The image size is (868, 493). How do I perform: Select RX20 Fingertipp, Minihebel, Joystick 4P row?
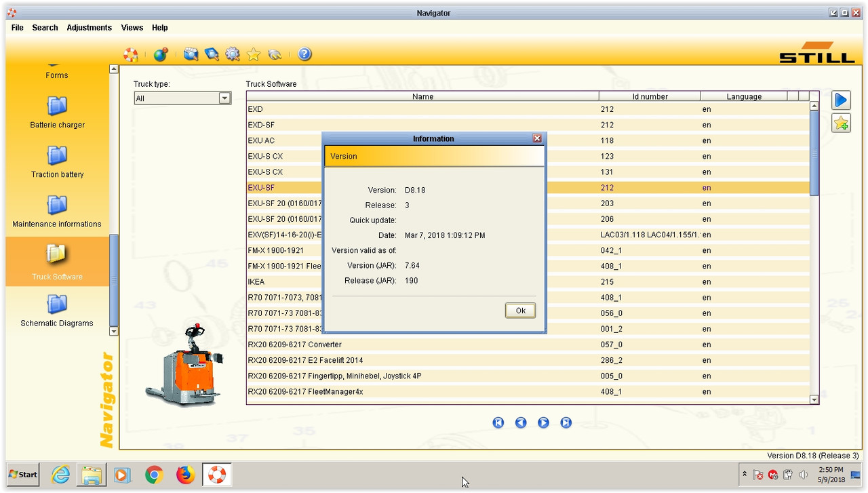click(x=528, y=376)
